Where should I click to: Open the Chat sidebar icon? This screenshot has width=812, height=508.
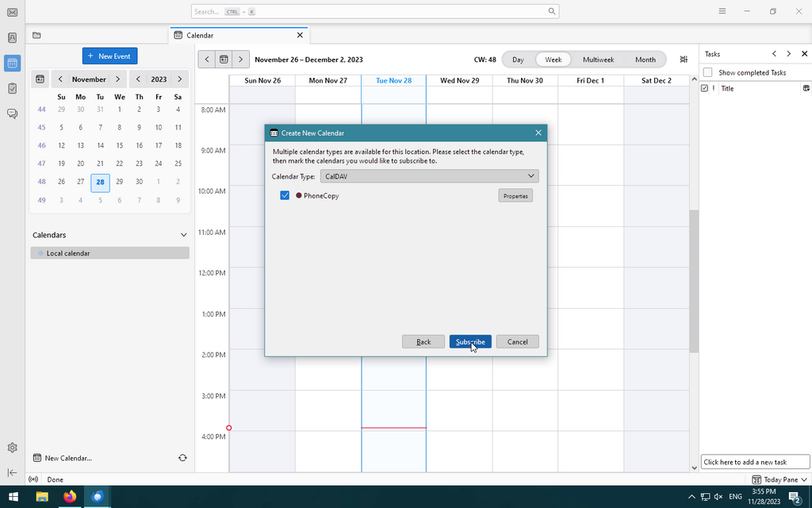12,114
